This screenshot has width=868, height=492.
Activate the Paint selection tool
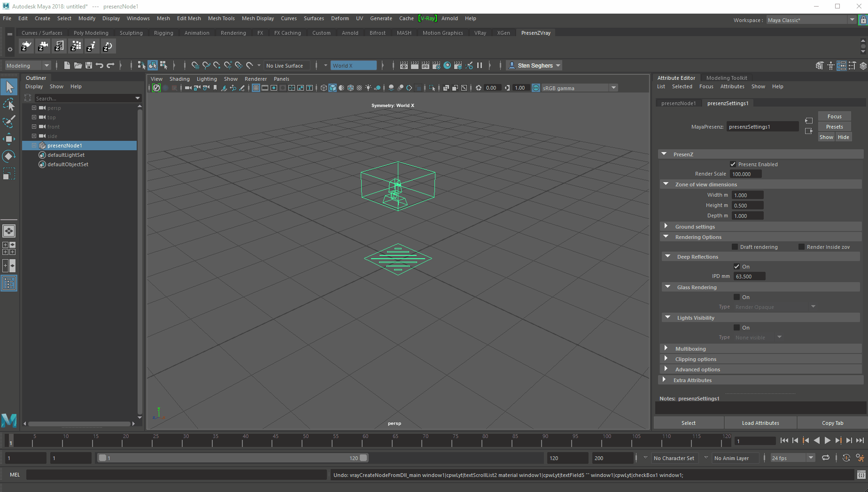(x=9, y=122)
